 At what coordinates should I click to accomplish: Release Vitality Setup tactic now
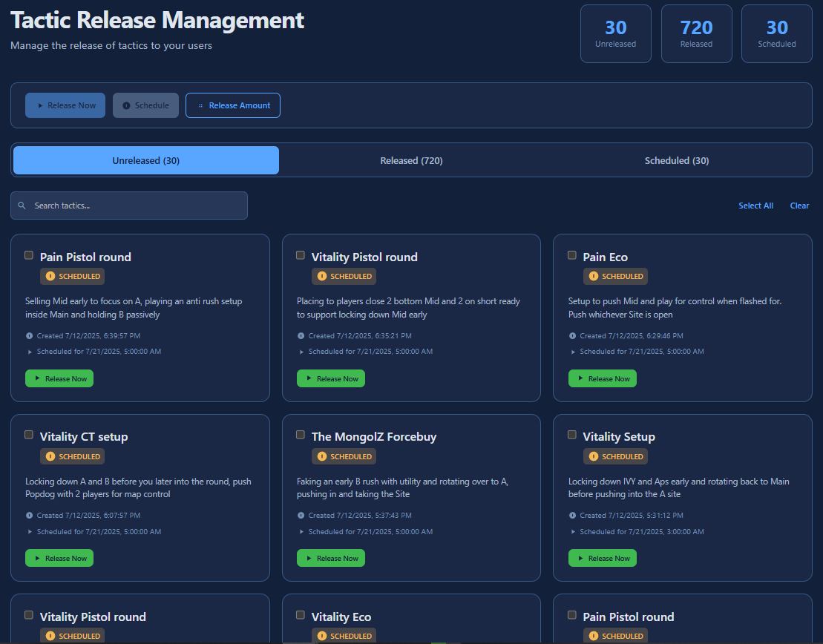click(x=602, y=558)
